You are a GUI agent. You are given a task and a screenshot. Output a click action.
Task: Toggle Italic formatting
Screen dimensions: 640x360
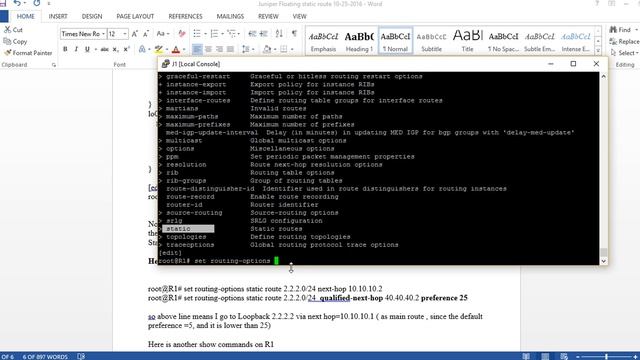[x=76, y=49]
